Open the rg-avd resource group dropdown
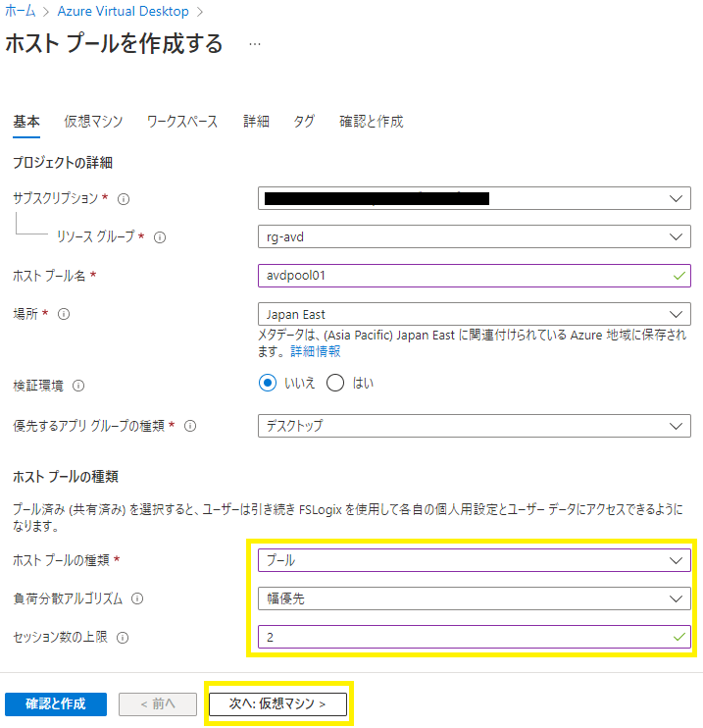This screenshot has width=703, height=728. (x=475, y=236)
